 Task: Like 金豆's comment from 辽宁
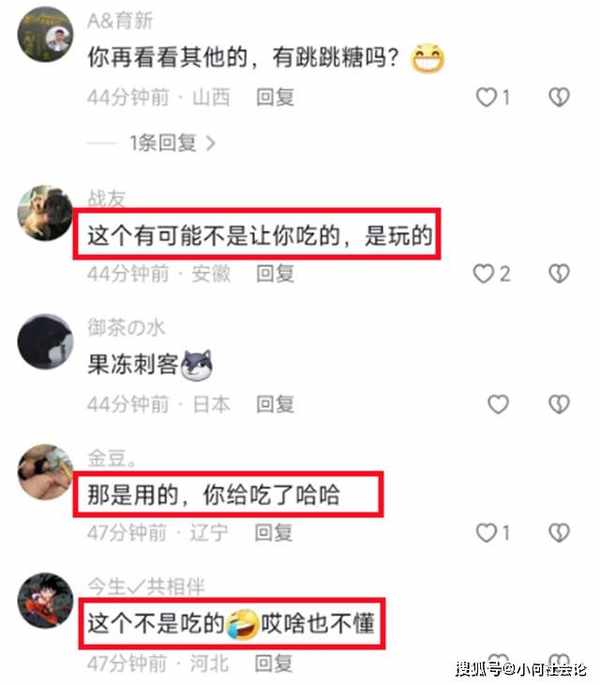tap(486, 533)
